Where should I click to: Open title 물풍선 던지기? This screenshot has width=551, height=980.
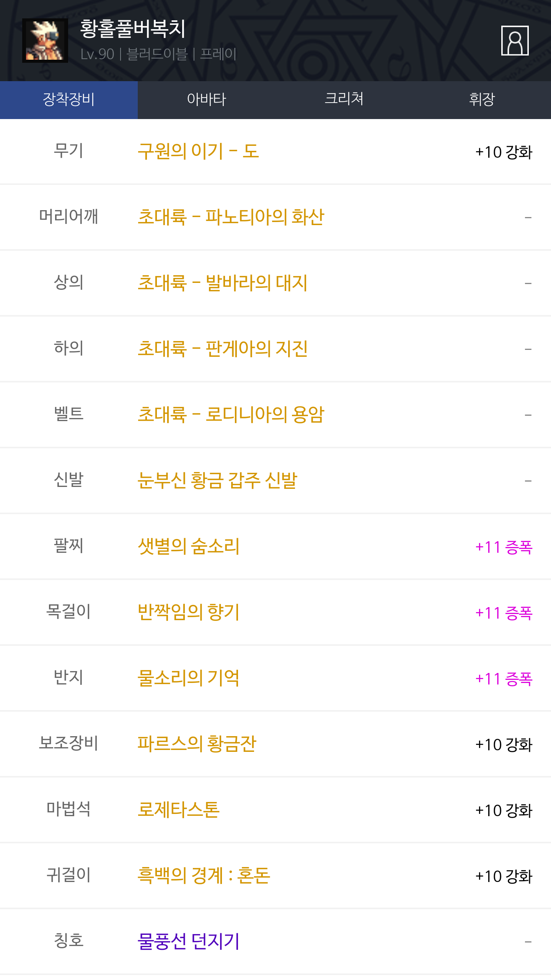(x=188, y=941)
